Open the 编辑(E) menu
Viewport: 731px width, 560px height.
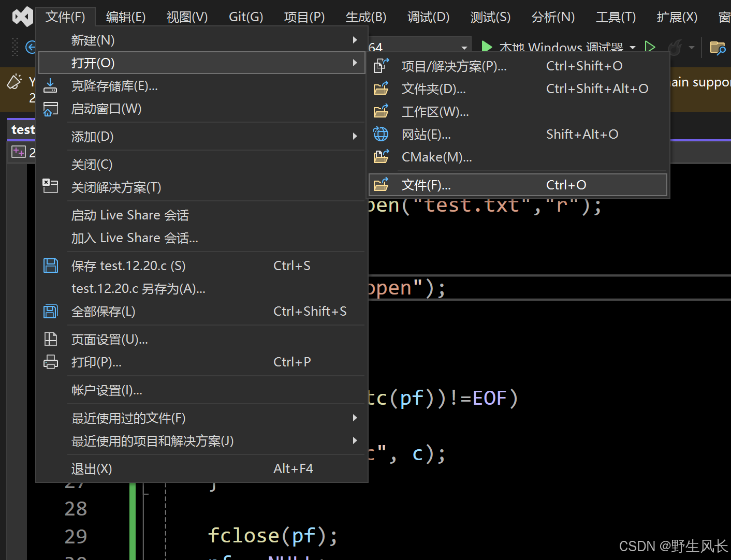click(126, 17)
